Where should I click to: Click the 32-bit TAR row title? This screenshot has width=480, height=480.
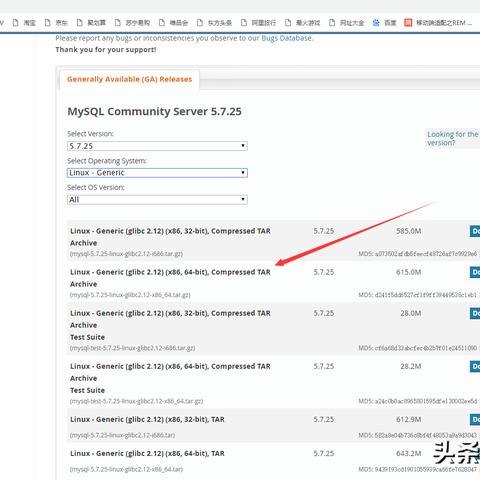click(147, 419)
